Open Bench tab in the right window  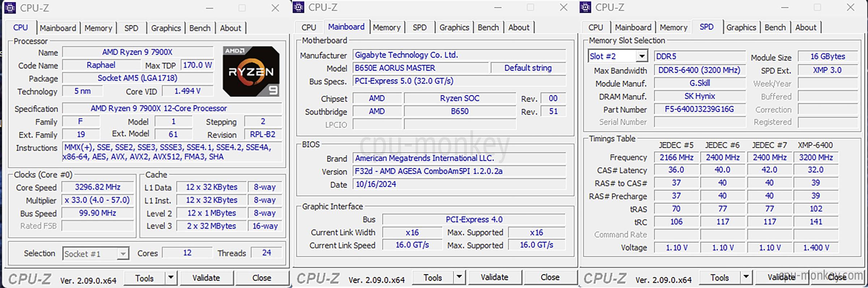[x=775, y=27]
